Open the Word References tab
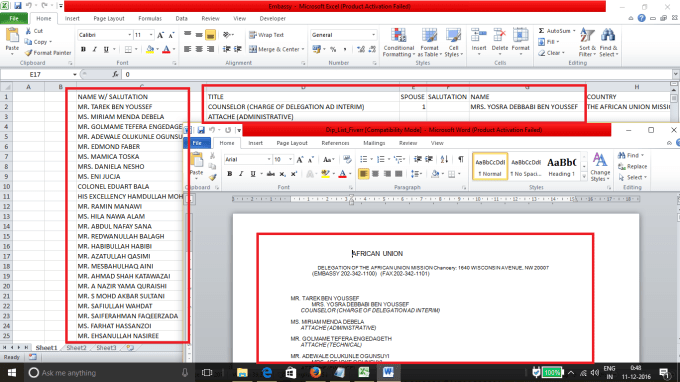The image size is (680, 382). pyautogui.click(x=335, y=143)
